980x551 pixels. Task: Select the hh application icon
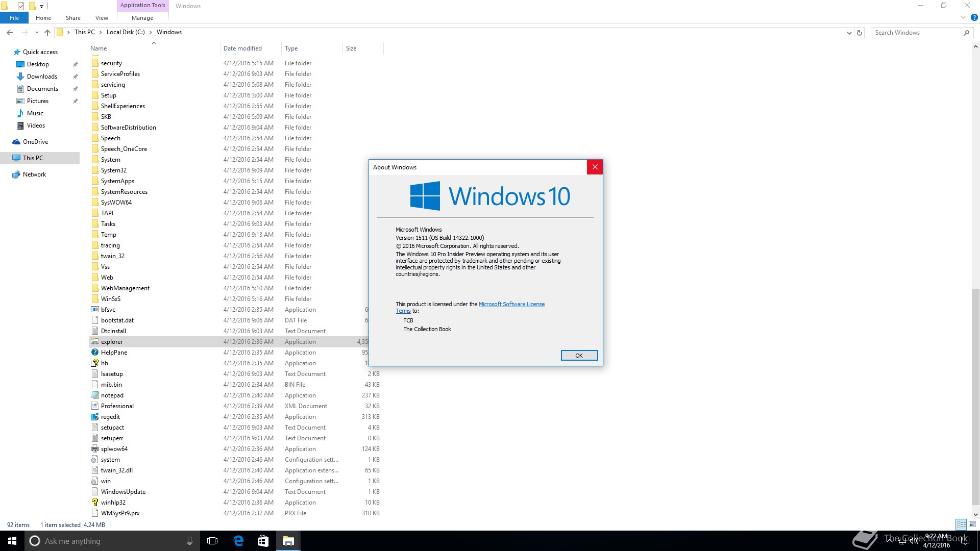click(x=95, y=363)
